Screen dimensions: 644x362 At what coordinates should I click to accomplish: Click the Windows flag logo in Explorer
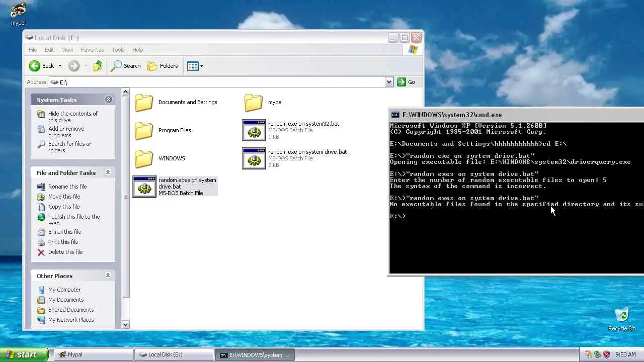[413, 50]
